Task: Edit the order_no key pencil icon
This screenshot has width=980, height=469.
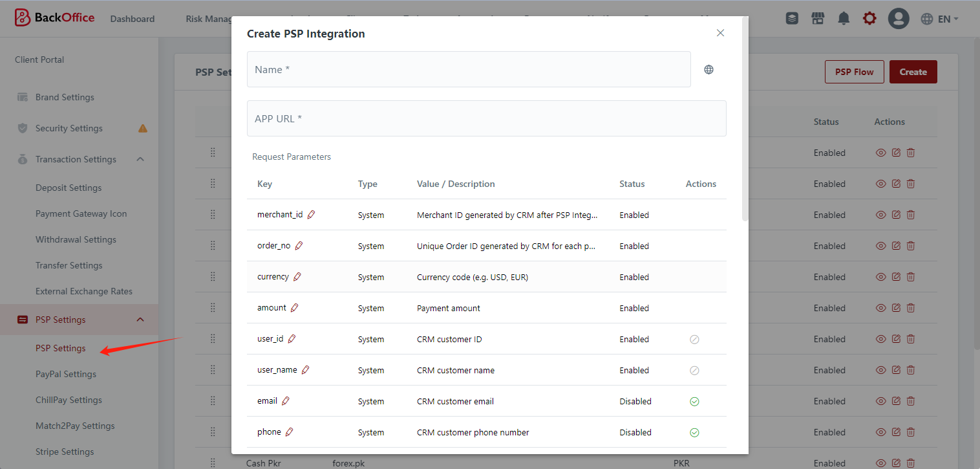Action: coord(299,246)
